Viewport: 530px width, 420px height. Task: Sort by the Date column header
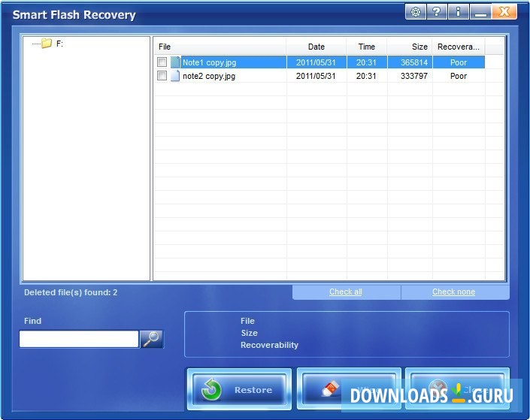(316, 47)
